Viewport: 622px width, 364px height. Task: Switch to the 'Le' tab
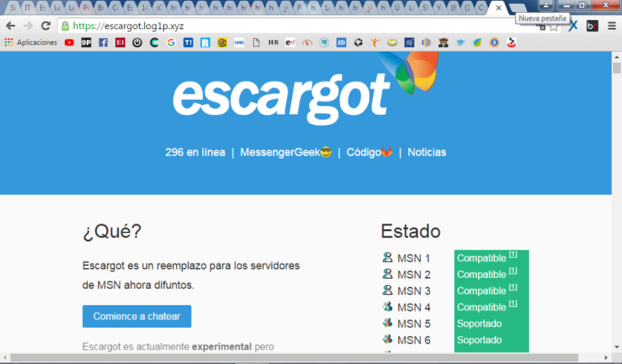(57, 8)
